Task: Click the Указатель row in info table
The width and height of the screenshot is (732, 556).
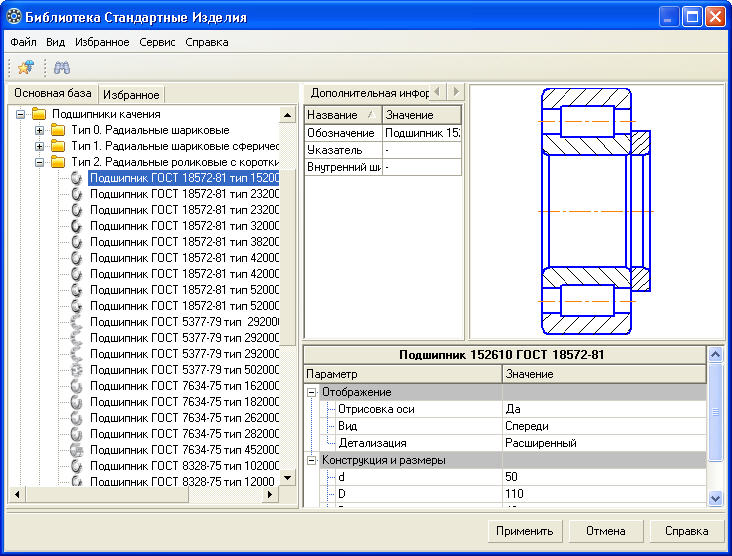Action: (x=383, y=150)
